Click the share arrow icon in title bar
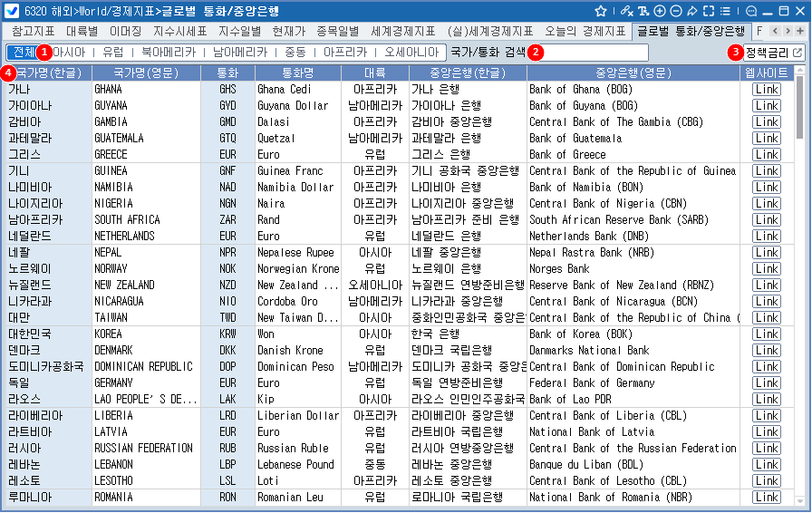This screenshot has height=513, width=812. click(691, 11)
